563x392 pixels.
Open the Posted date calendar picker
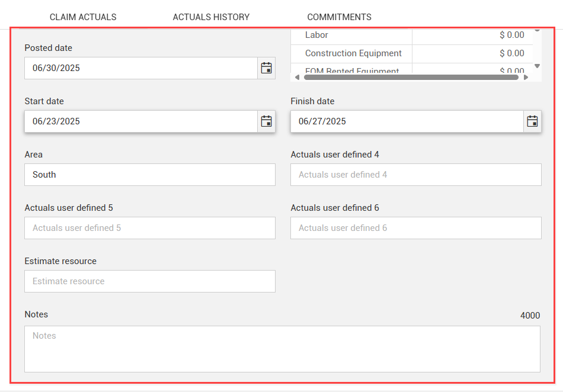(267, 68)
